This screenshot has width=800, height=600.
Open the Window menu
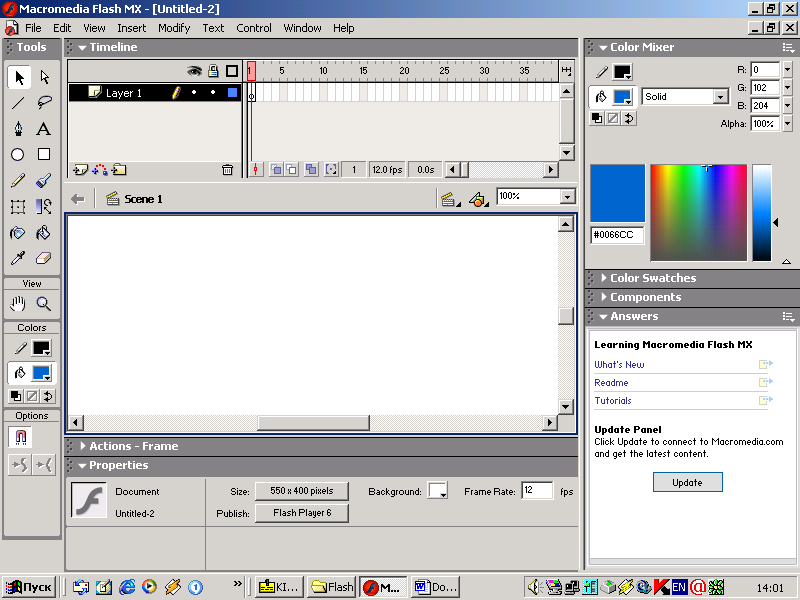tap(303, 28)
